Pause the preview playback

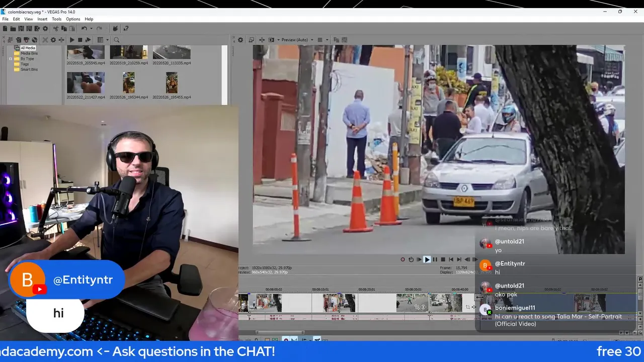pos(435,259)
